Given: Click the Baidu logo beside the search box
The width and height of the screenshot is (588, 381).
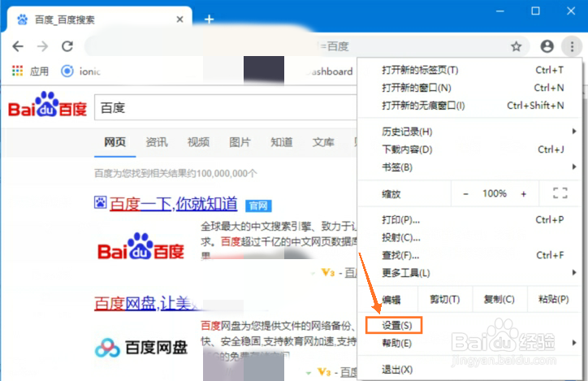Looking at the screenshot, I should click(48, 105).
